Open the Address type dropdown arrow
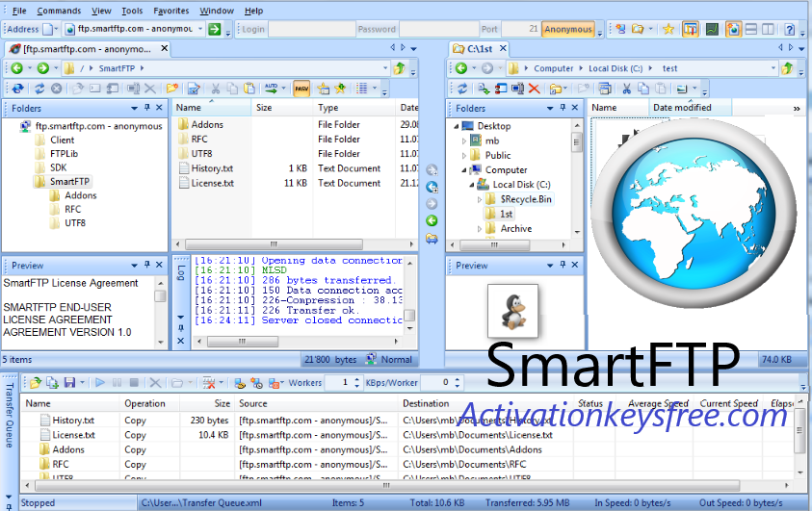The height and width of the screenshot is (511, 812). (56, 29)
